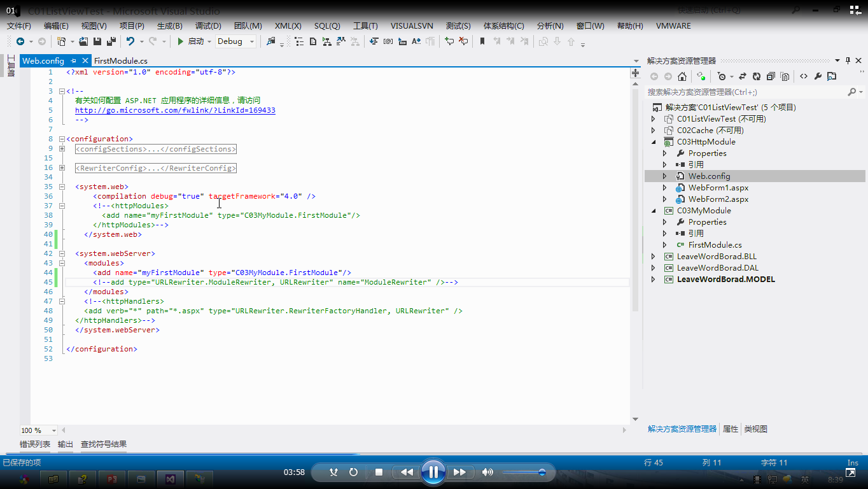The height and width of the screenshot is (489, 868).
Task: Switch to the 错误列表 bottom tab
Action: (x=35, y=444)
